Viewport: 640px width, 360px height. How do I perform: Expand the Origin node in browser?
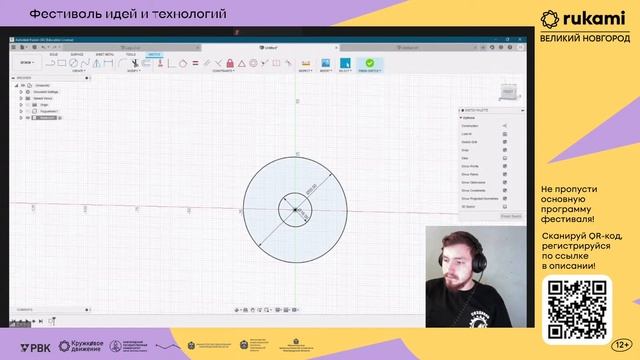click(x=21, y=105)
